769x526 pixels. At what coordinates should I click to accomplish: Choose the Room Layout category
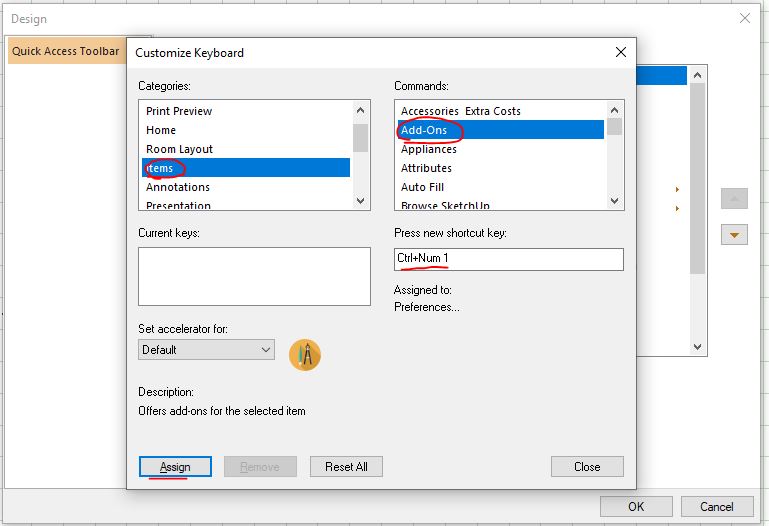179,149
